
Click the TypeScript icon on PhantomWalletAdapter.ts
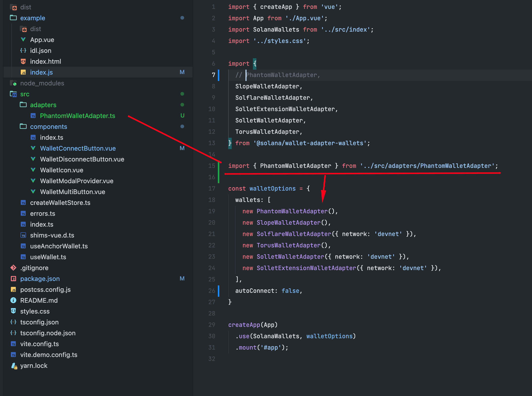coord(33,116)
